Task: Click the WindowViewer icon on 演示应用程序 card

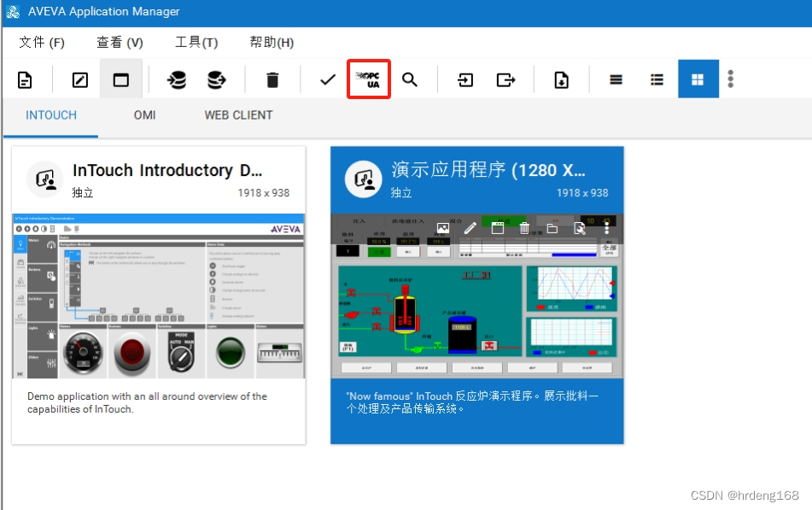Action: 498,228
